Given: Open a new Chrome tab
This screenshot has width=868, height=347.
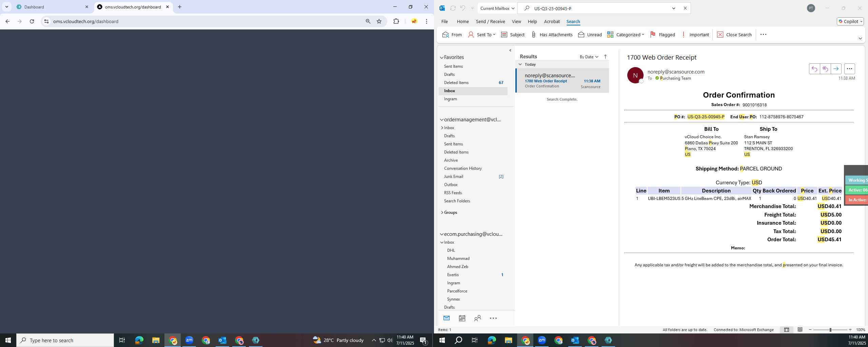Looking at the screenshot, I should (x=180, y=7).
